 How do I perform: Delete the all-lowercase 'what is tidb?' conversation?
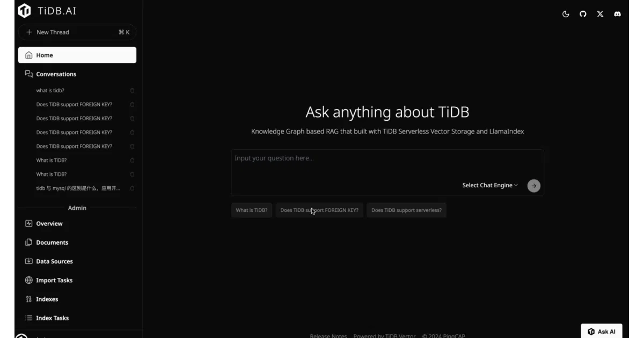(x=132, y=91)
